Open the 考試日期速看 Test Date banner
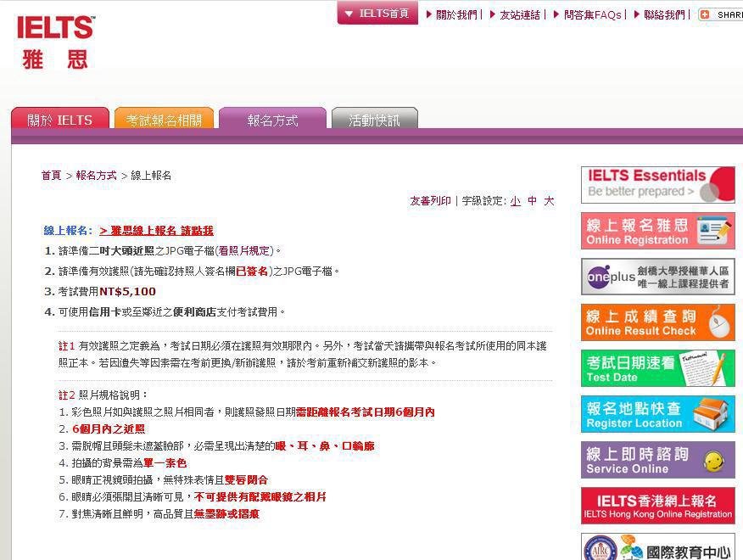The width and height of the screenshot is (743, 560). [x=657, y=368]
